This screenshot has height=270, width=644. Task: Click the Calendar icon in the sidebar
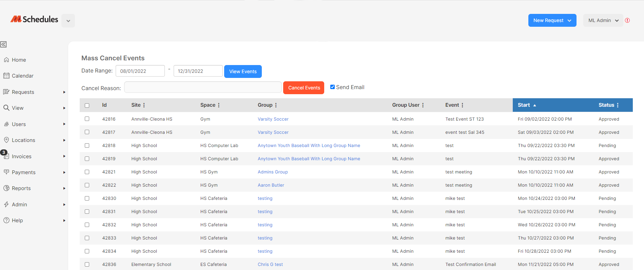6,76
